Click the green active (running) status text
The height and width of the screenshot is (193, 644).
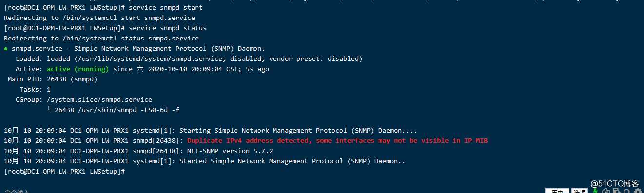click(x=78, y=69)
